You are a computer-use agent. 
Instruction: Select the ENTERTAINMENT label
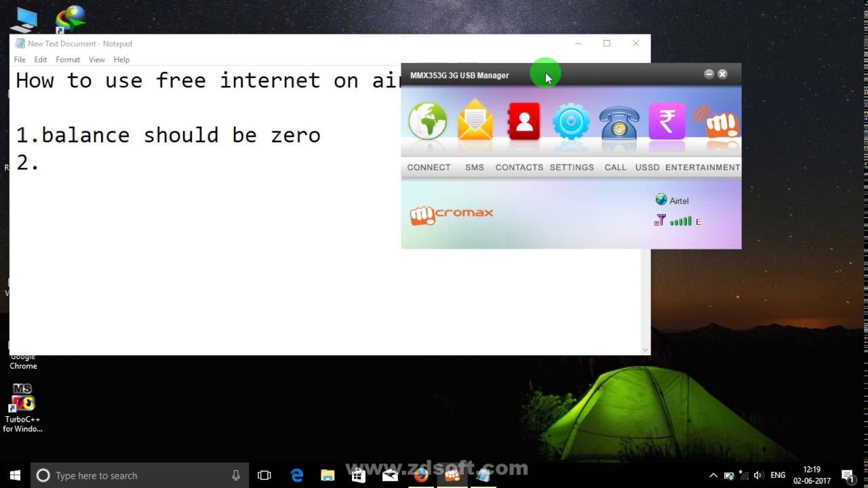(x=703, y=167)
